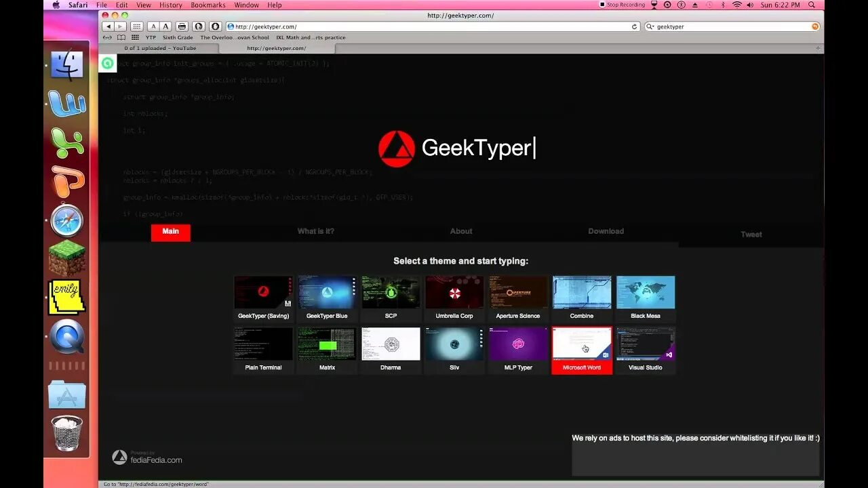This screenshot has width=868, height=488.
Task: Click the Wi-Fi status icon
Action: pos(737,5)
